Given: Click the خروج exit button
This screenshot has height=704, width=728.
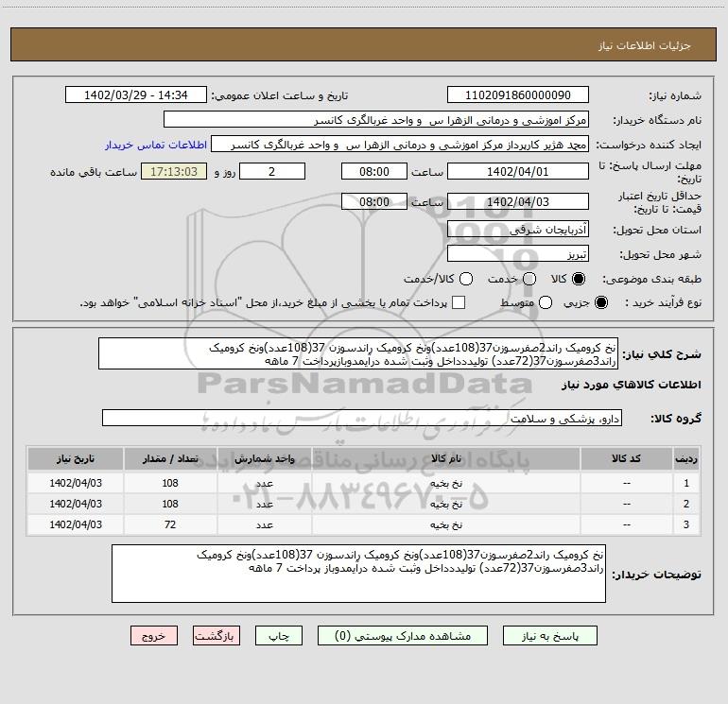Looking at the screenshot, I should (x=154, y=636).
